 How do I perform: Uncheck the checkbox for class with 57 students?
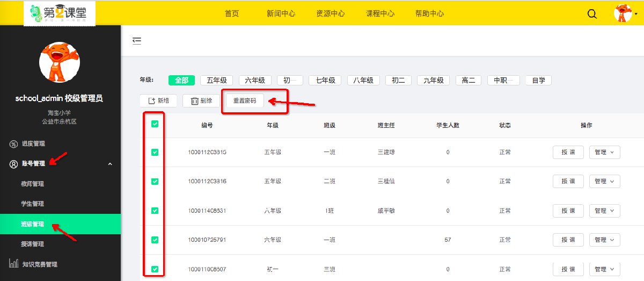(x=155, y=240)
